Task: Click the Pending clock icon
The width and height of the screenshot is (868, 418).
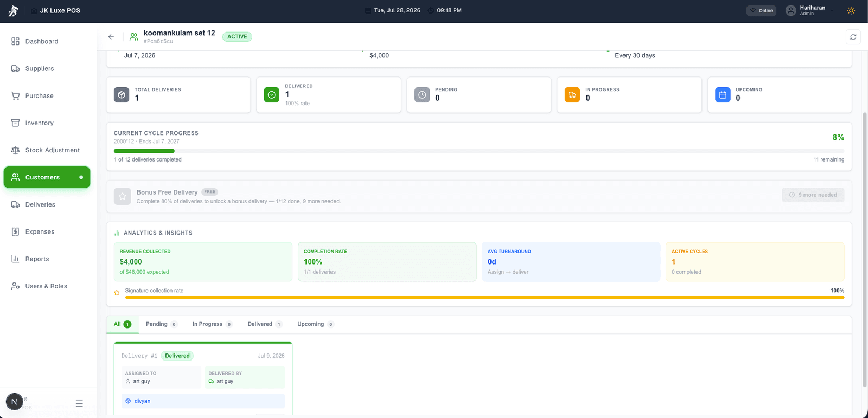Action: [422, 95]
